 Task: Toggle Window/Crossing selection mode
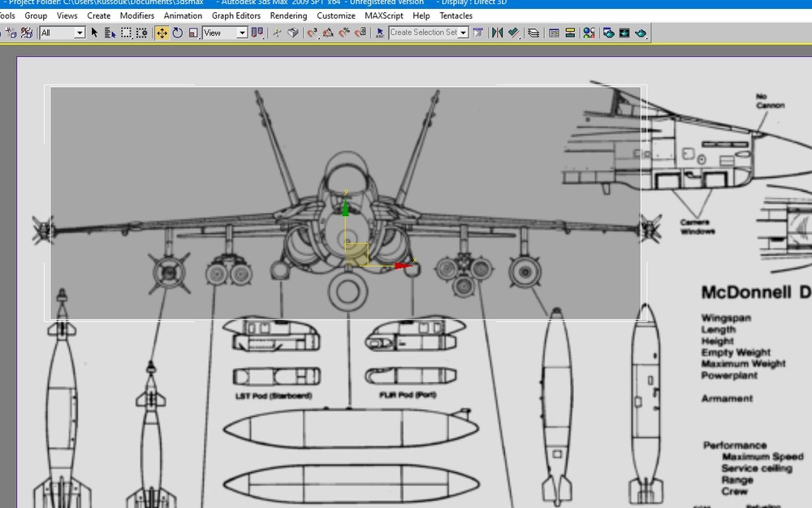(141, 33)
